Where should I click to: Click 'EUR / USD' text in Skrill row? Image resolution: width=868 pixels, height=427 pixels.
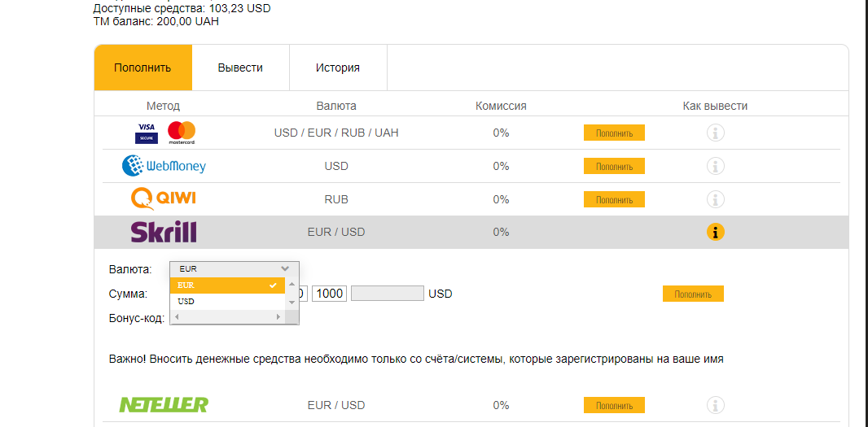(336, 233)
